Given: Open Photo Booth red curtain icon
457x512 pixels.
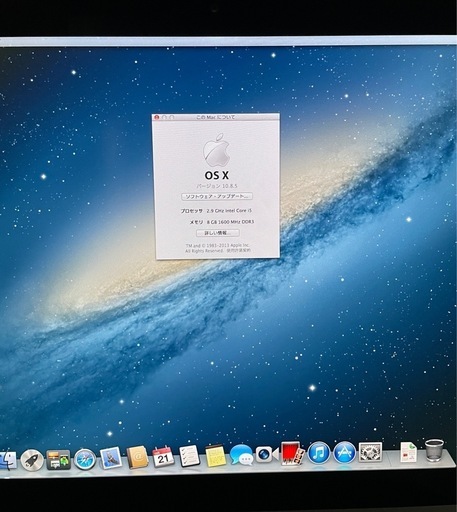Looking at the screenshot, I should click(293, 453).
